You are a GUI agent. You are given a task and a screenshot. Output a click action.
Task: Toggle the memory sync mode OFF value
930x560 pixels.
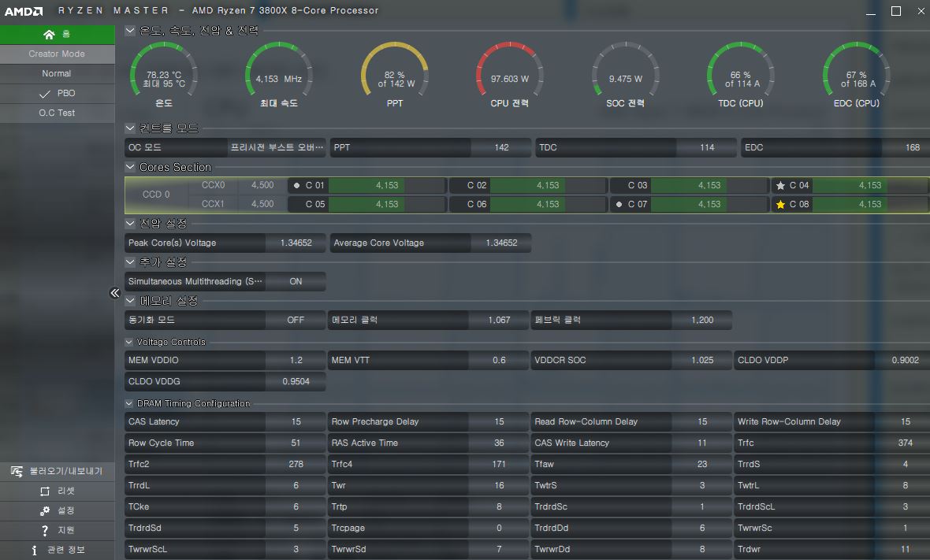[296, 320]
